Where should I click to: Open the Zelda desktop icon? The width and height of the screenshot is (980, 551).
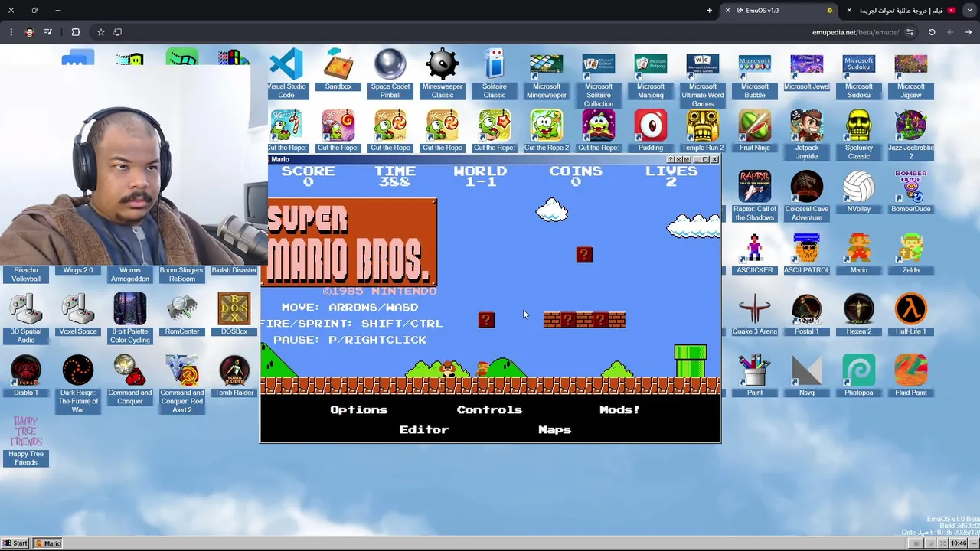[911, 253]
